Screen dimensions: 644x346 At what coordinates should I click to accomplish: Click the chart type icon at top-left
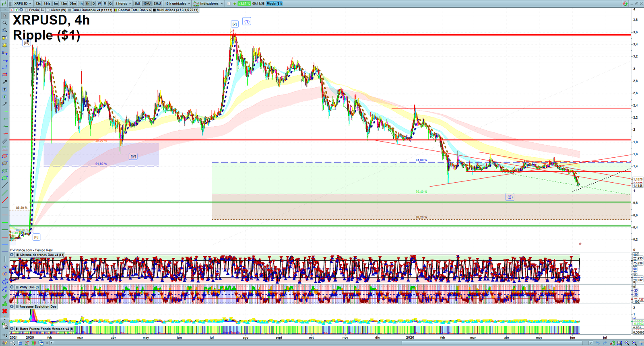point(5,4)
